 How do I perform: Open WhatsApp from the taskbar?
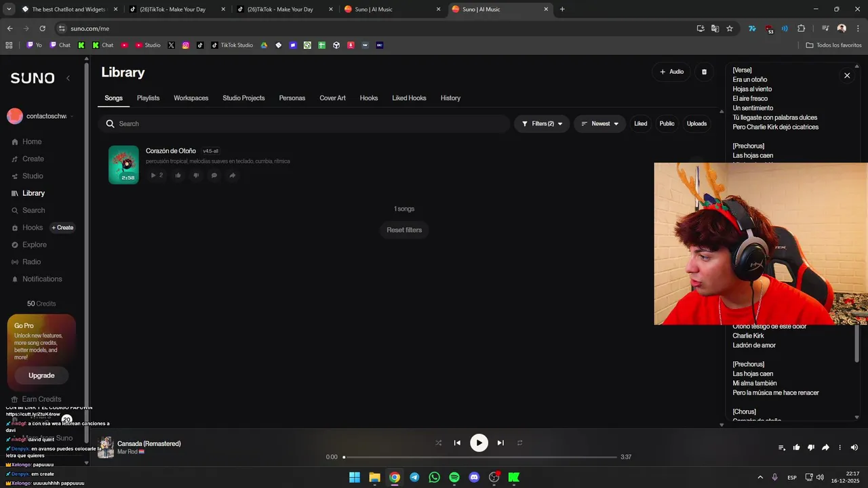pyautogui.click(x=434, y=477)
